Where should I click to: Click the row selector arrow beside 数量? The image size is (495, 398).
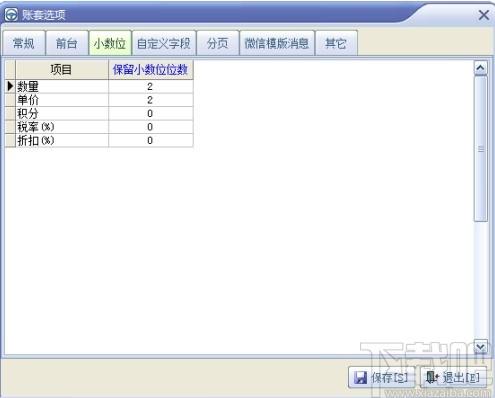tap(10, 87)
